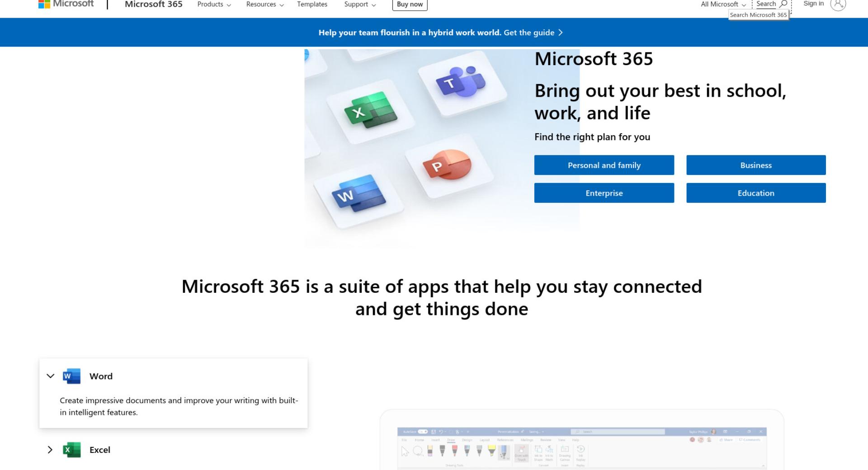Click the Word description paragraph
This screenshot has width=868, height=470.
coord(179,406)
